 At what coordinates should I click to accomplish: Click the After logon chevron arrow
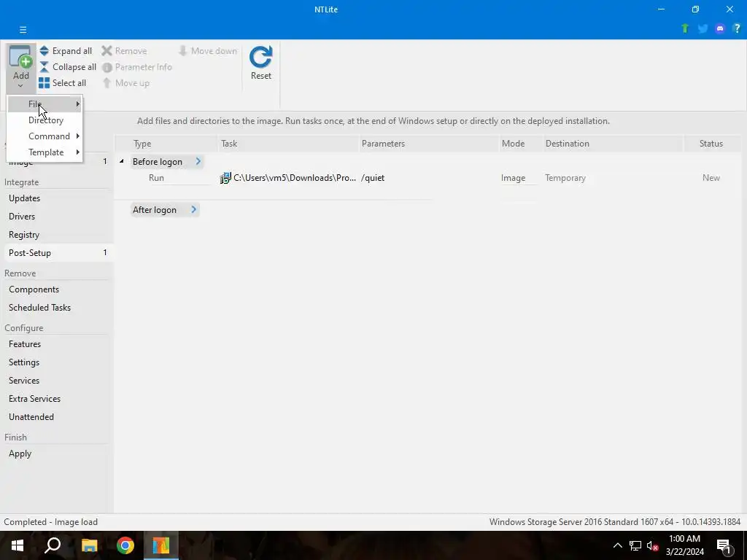[x=193, y=210]
